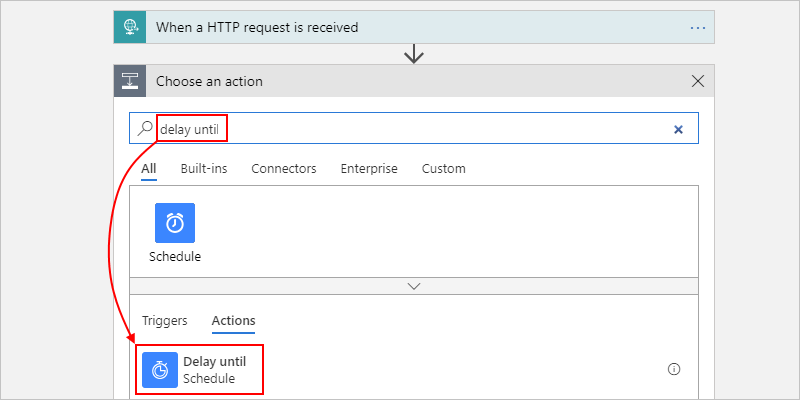Expand the HTTP request received trigger title
Screen dimensions: 800x400
(257, 27)
